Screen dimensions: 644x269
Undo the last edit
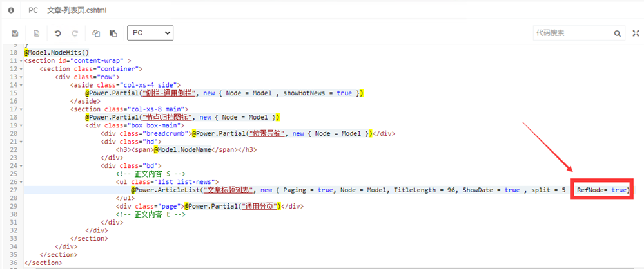point(57,33)
